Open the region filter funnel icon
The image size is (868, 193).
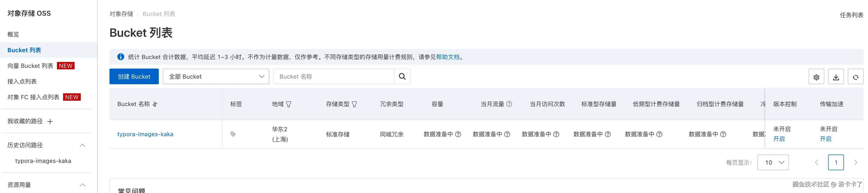288,104
